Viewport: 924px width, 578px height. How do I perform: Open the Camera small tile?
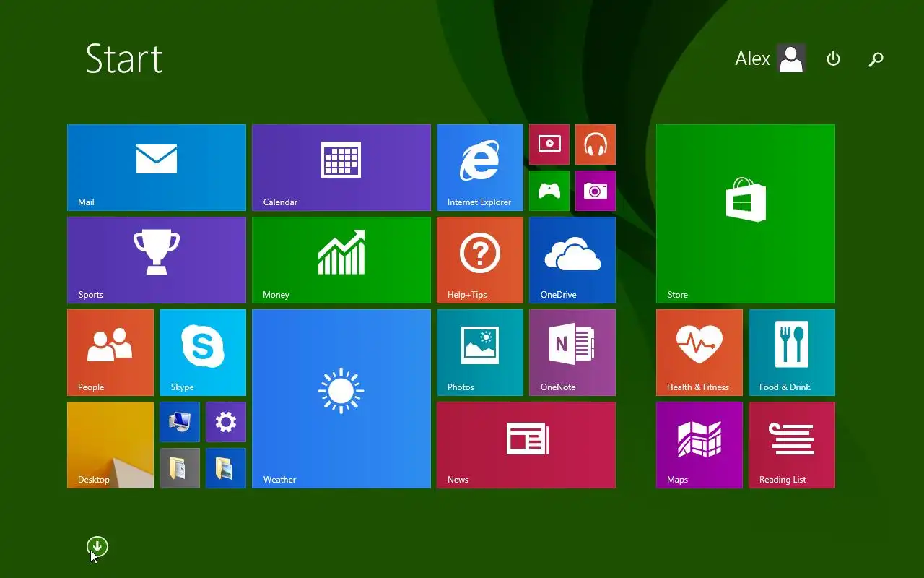point(596,191)
